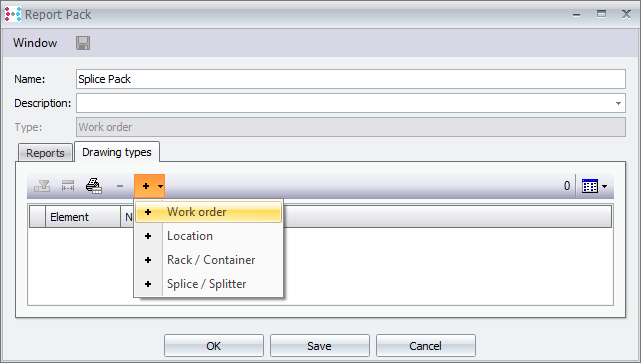Click the filter icon in grid toolbar
Viewport: 641px width, 363px height.
pos(42,186)
